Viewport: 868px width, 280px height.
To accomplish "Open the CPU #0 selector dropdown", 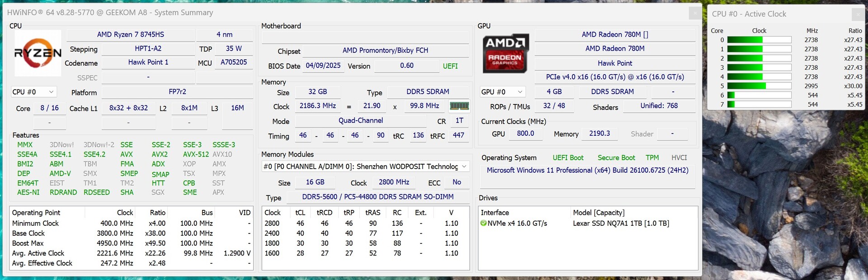I will coord(34,92).
